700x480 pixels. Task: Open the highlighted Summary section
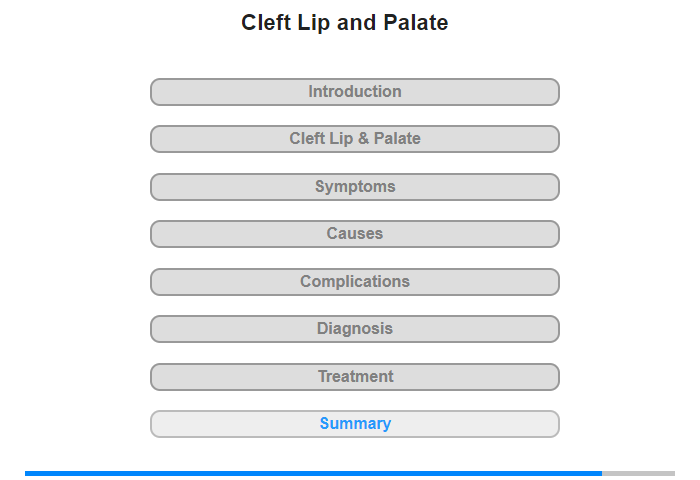[x=355, y=424]
